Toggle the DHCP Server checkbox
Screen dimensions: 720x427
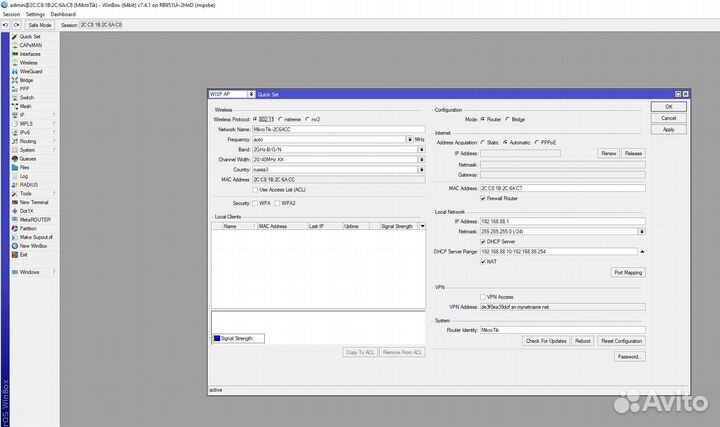click(483, 242)
